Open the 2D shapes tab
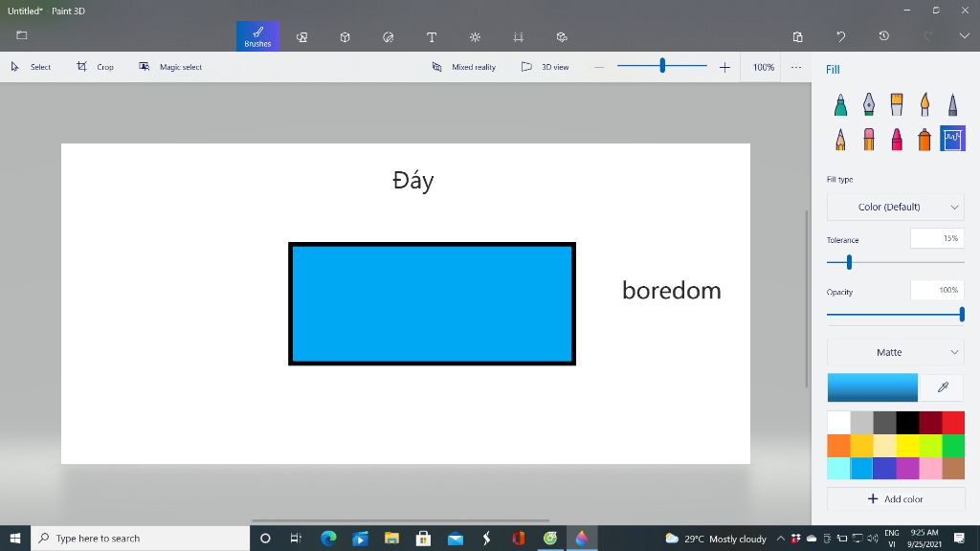 click(x=301, y=37)
